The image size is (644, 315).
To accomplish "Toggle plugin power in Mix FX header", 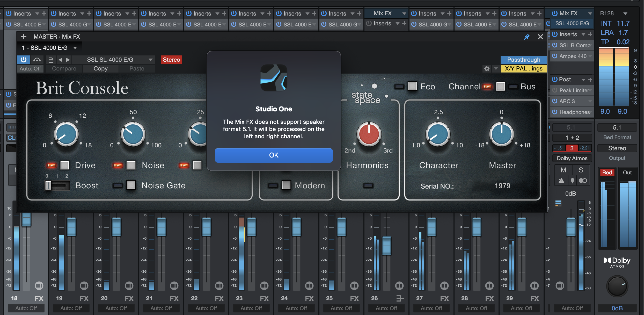I will [24, 60].
